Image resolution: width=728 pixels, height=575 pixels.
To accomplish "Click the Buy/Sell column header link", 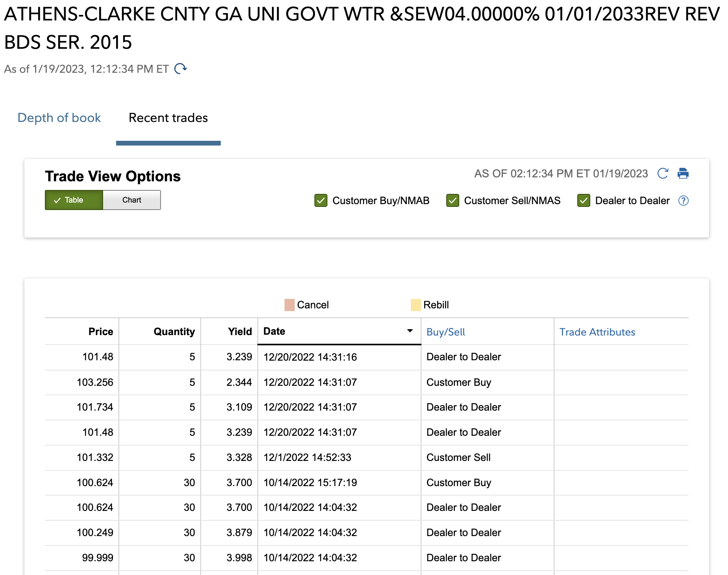I will pyautogui.click(x=445, y=332).
